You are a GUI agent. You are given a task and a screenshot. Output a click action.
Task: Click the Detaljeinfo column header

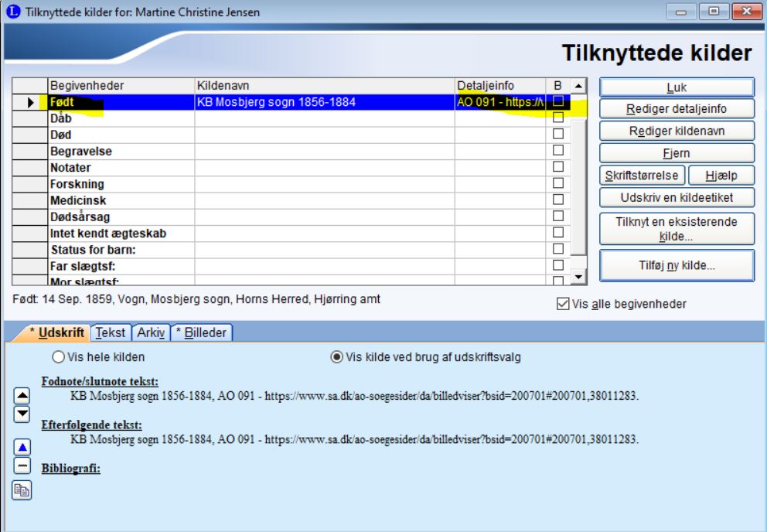point(500,86)
